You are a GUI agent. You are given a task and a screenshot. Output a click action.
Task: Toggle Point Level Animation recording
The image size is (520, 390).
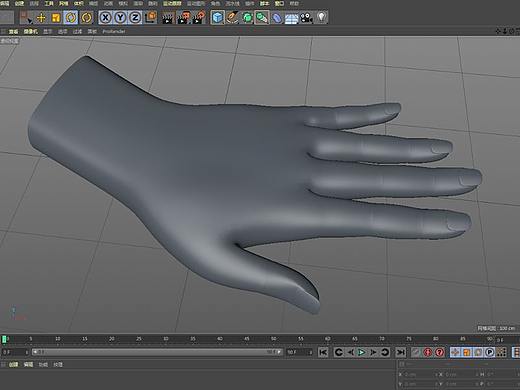(501, 352)
